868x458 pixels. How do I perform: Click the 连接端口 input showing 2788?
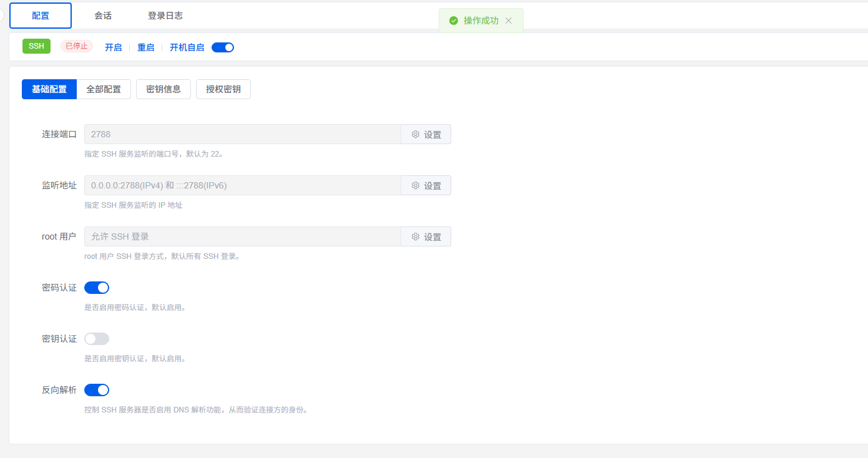click(x=242, y=134)
